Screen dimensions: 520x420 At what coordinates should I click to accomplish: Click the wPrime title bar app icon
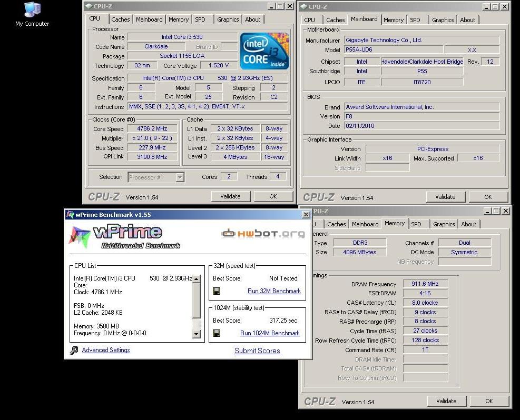click(70, 215)
